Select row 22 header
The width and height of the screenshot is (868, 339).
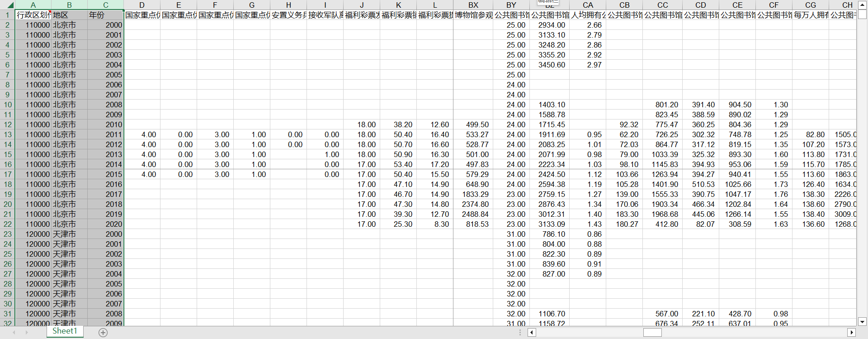pos(7,224)
